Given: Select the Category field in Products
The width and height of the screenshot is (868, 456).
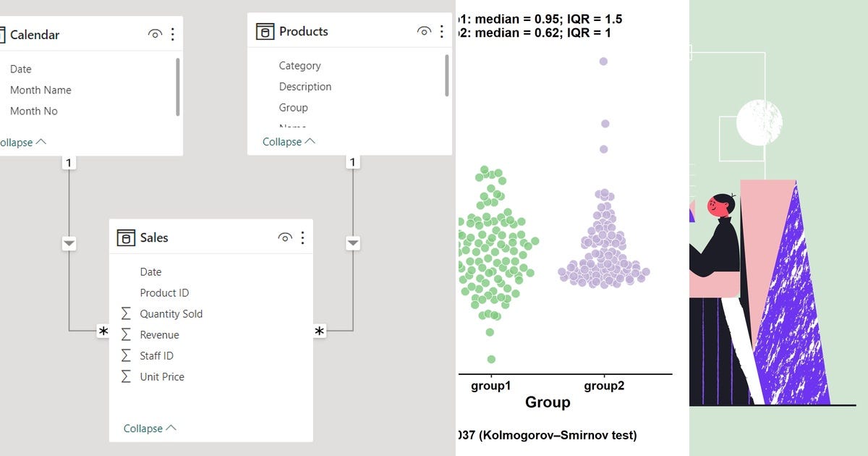Looking at the screenshot, I should (x=299, y=65).
